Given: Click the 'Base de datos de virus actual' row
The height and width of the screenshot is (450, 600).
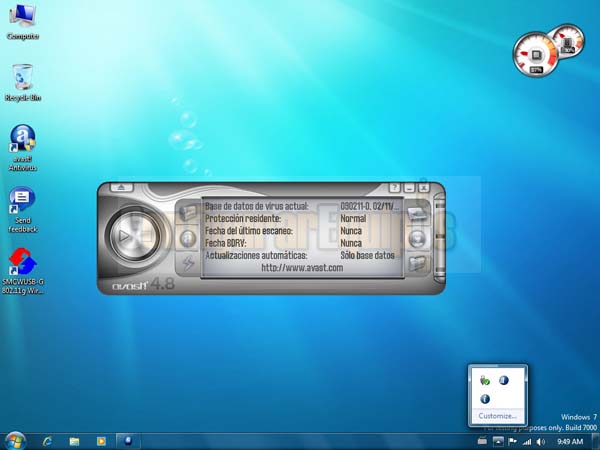Looking at the screenshot, I should pyautogui.click(x=302, y=206).
